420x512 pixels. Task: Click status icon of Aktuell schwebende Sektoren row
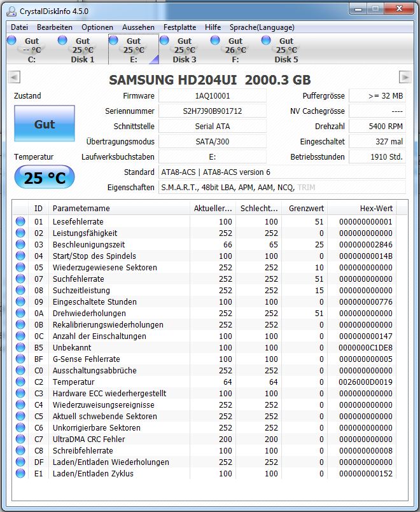[x=20, y=416]
